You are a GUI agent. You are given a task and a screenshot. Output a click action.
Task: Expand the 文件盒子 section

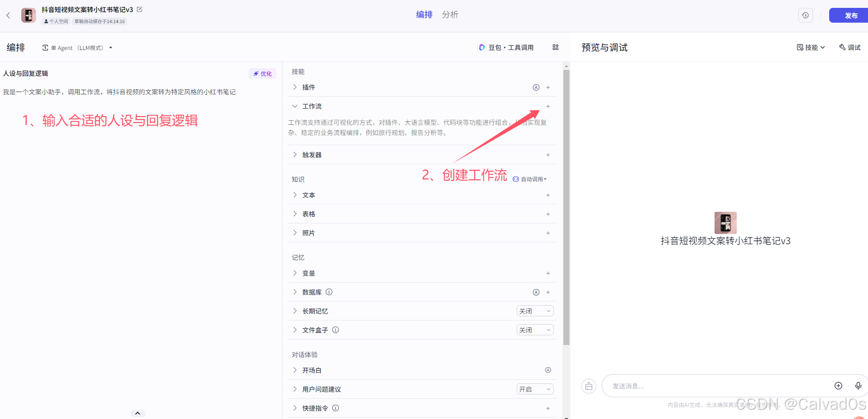[x=295, y=330]
